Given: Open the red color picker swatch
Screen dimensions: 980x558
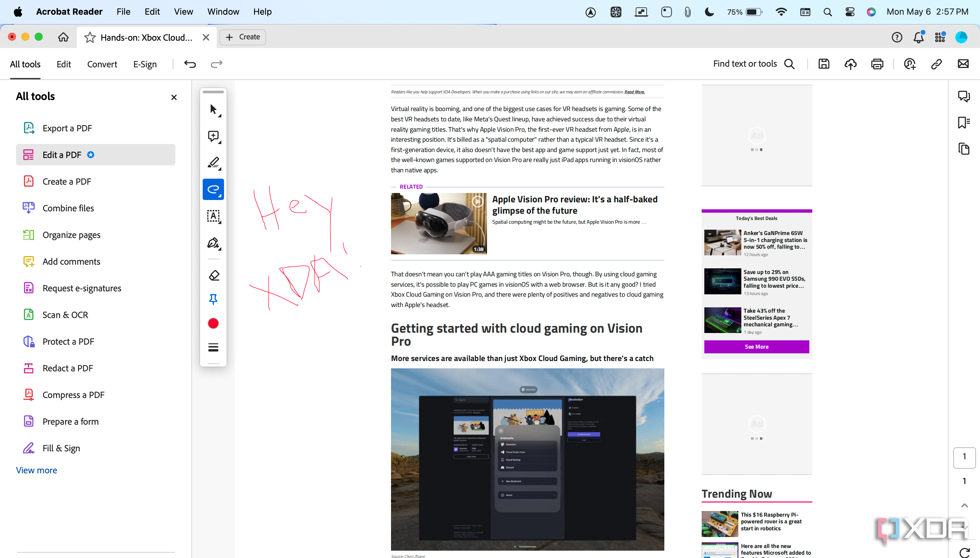Looking at the screenshot, I should click(213, 323).
